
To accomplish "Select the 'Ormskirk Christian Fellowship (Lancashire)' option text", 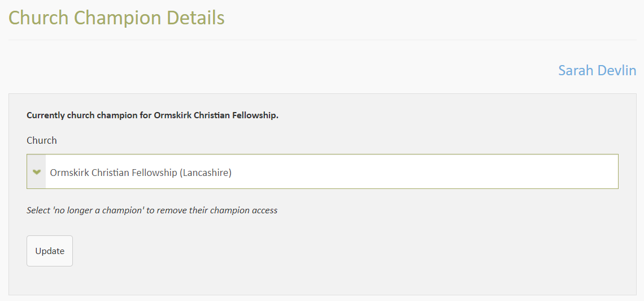I will [141, 173].
